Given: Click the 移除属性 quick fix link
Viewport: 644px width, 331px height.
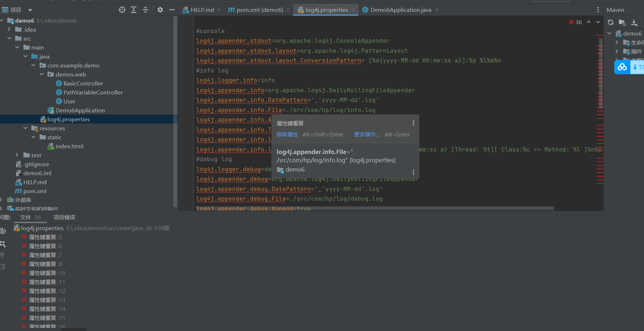Looking at the screenshot, I should click(287, 135).
